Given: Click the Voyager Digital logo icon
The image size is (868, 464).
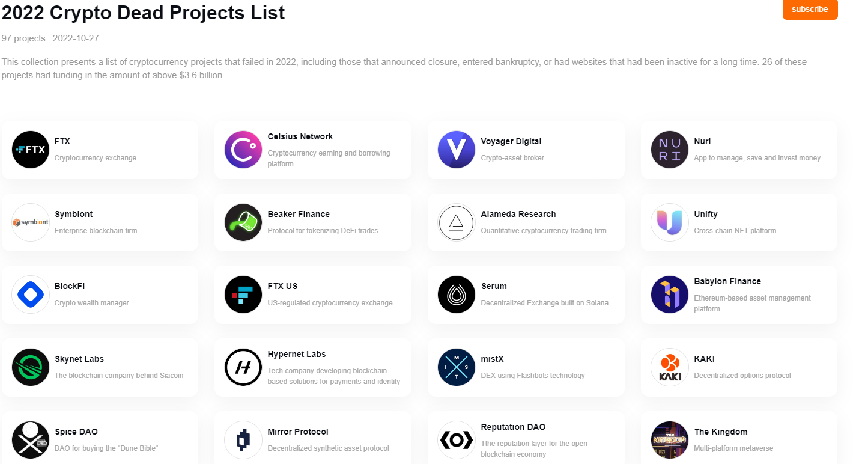Looking at the screenshot, I should [457, 150].
